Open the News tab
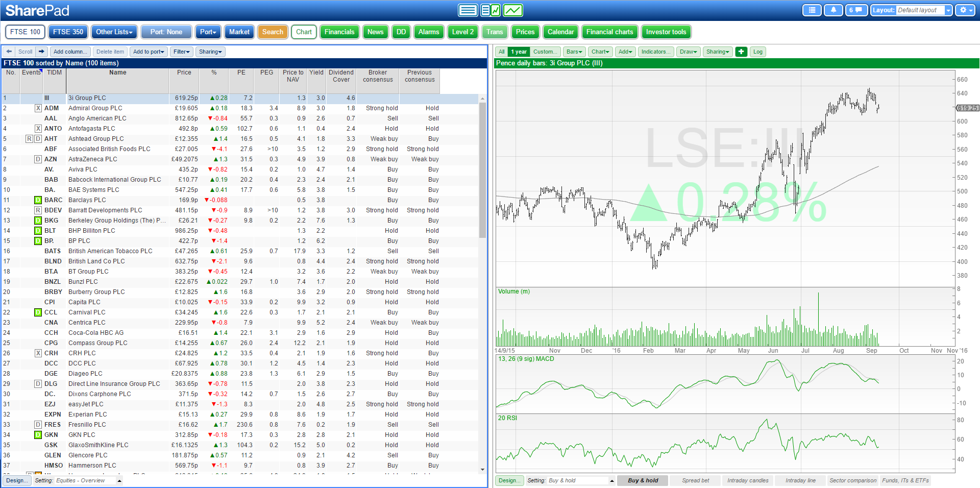 tap(375, 32)
